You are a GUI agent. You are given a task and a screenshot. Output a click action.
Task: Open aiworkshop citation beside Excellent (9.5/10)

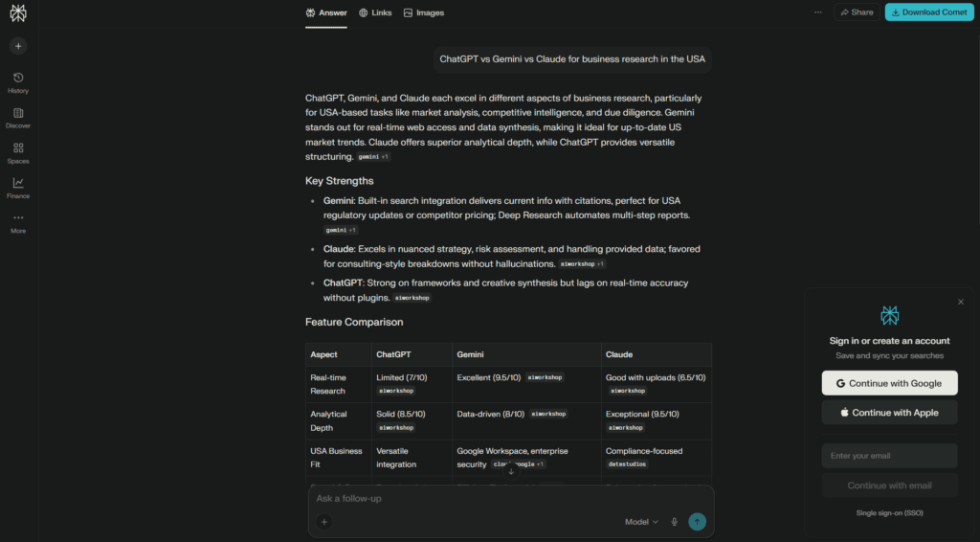[x=545, y=377]
